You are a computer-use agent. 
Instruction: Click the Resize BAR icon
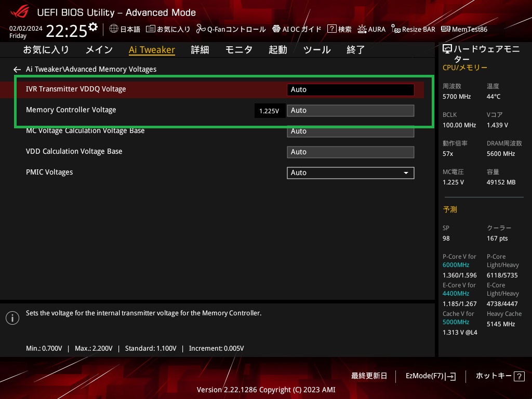point(395,29)
